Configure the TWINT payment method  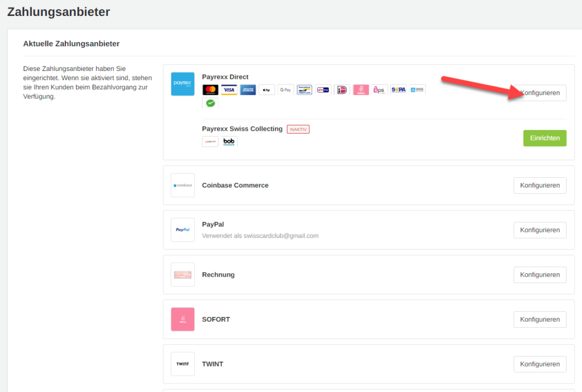click(x=539, y=364)
